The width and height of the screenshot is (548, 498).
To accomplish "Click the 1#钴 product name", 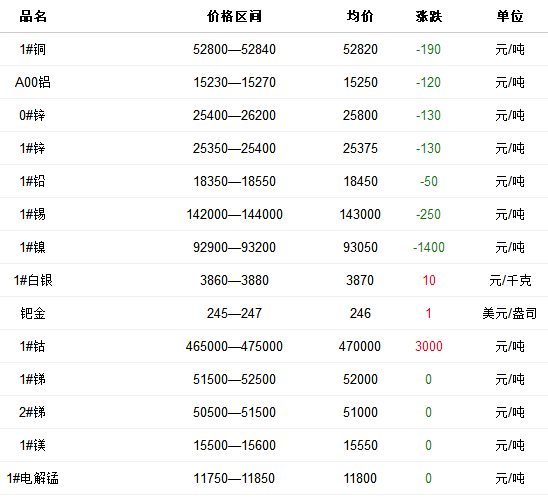I will pos(33,346).
